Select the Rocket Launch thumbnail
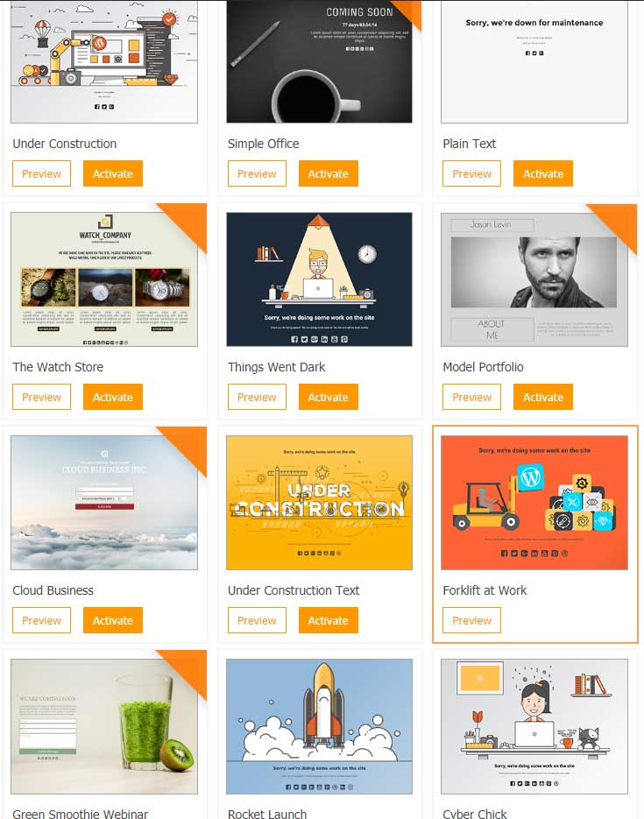644x819 pixels. point(319,726)
